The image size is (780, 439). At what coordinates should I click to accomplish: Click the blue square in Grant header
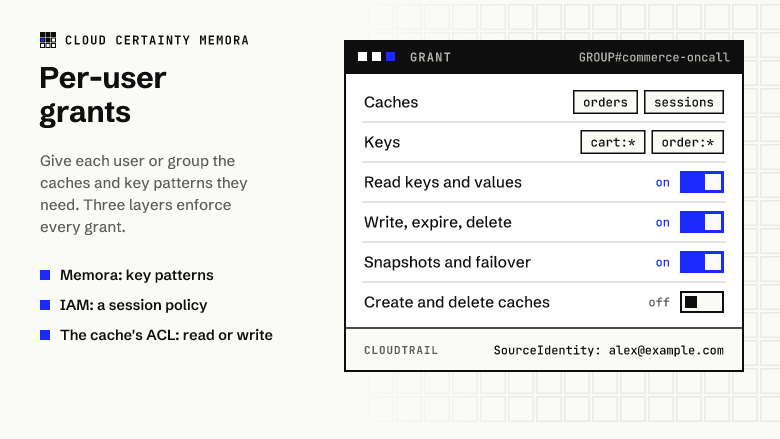tap(390, 57)
